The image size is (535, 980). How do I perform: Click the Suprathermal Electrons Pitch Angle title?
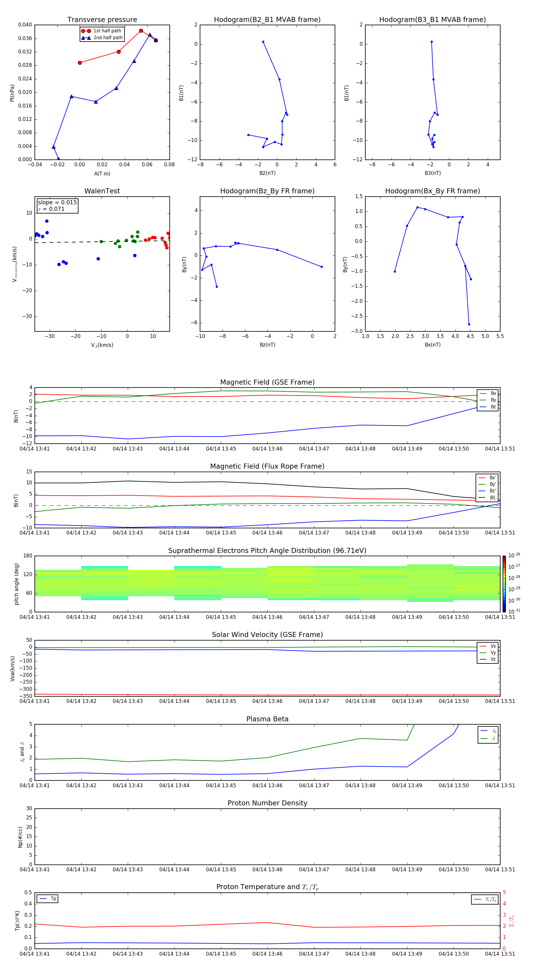pos(267,551)
